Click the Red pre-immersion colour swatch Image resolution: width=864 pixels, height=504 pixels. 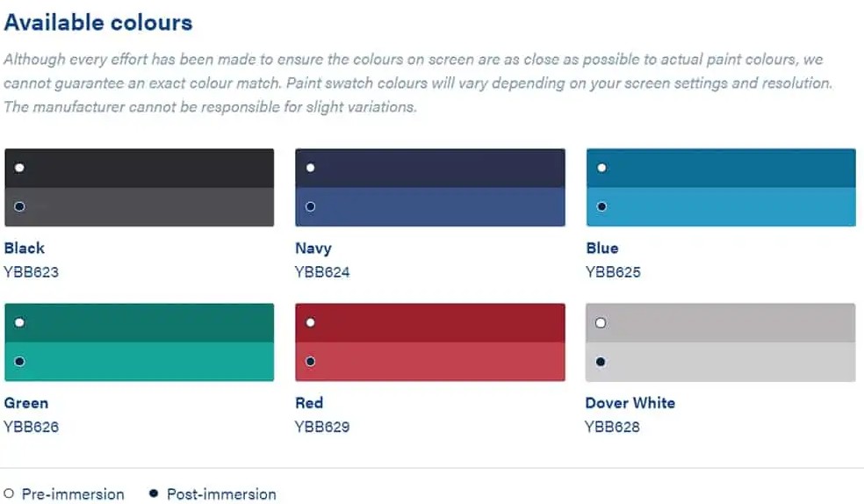430,322
